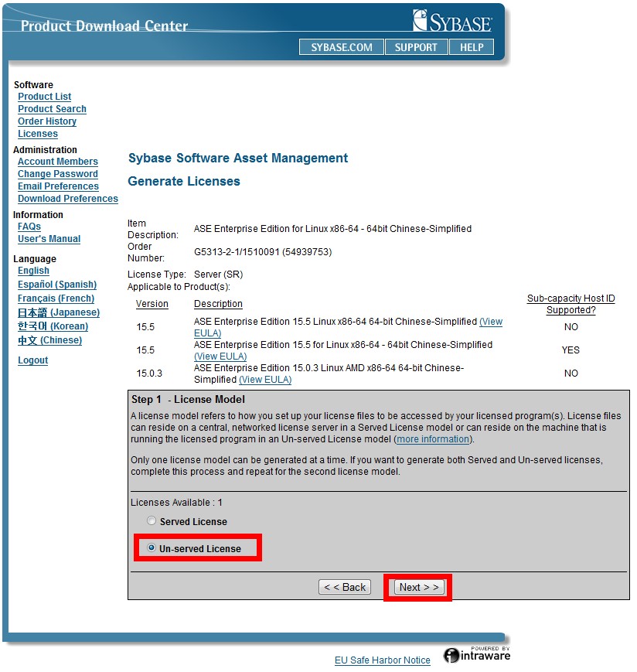Select the Served License radio button

click(152, 521)
